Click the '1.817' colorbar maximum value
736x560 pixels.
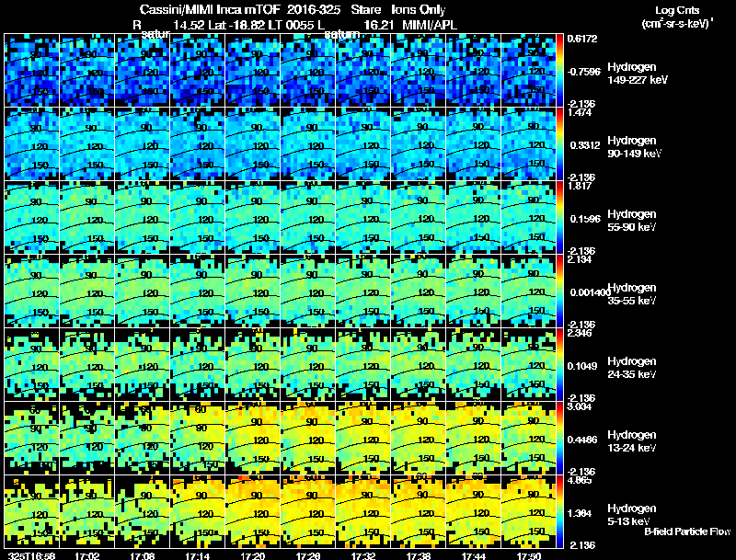[581, 186]
